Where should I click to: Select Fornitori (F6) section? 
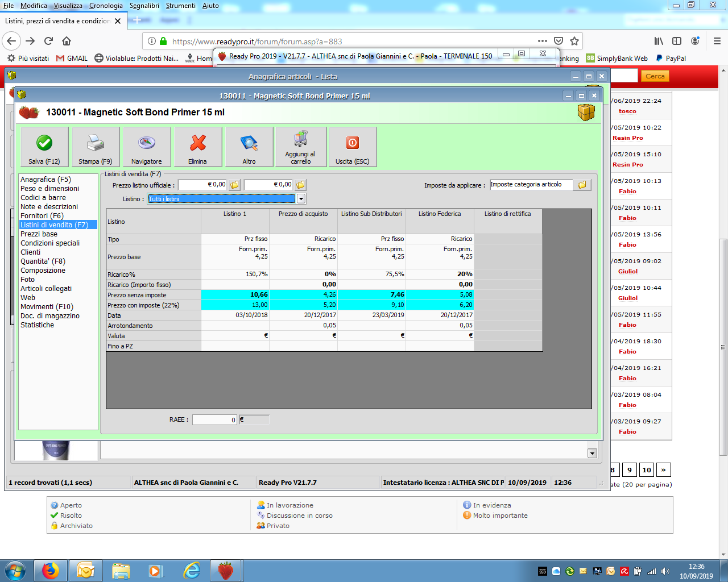coord(42,215)
